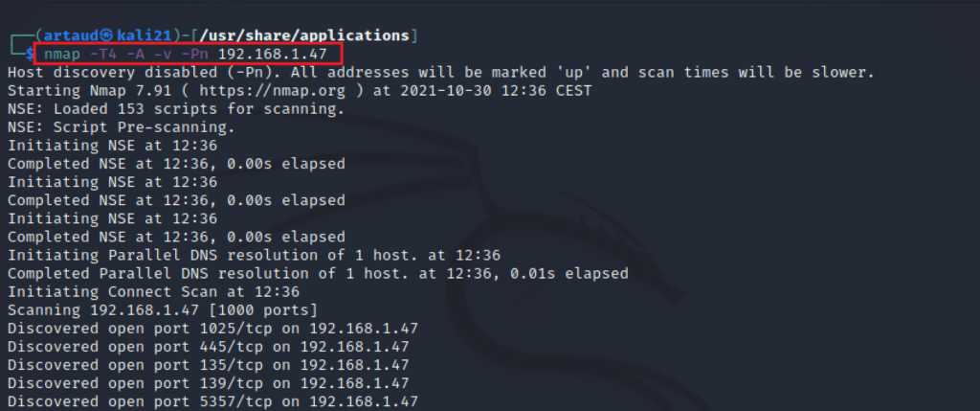The width and height of the screenshot is (980, 411).
Task: Click the open port 135/tcp line
Action: tap(208, 365)
